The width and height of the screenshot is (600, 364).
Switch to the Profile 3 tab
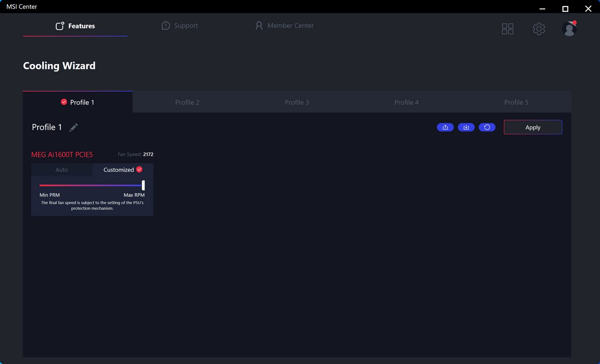click(297, 102)
